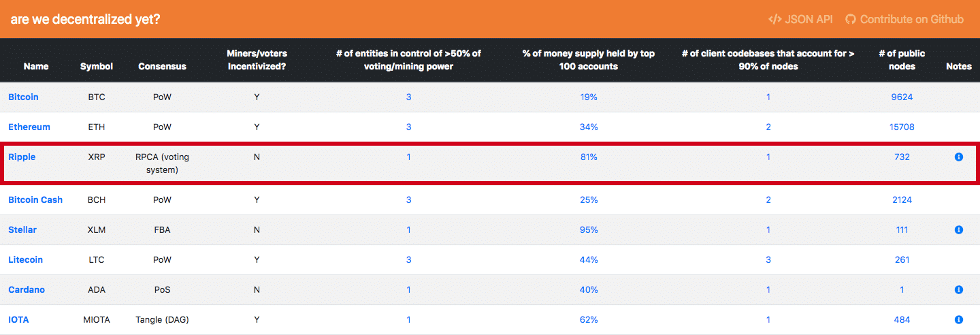Click the Notes column header
Screen dimensions: 980x335
click(959, 66)
